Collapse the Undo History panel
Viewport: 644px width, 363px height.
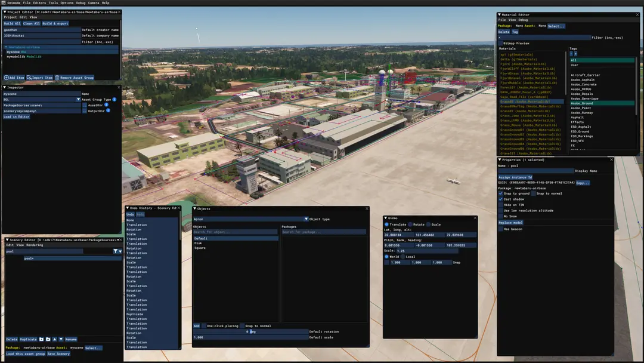(x=128, y=208)
